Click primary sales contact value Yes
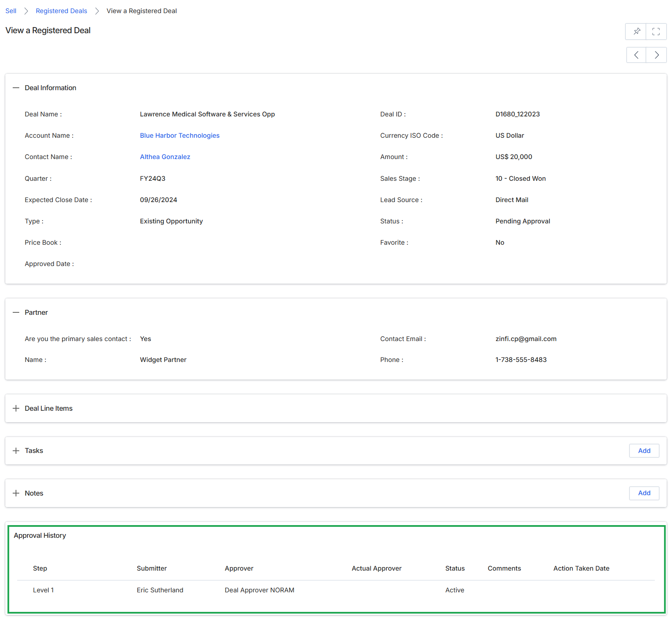The height and width of the screenshot is (628, 672). pos(145,339)
